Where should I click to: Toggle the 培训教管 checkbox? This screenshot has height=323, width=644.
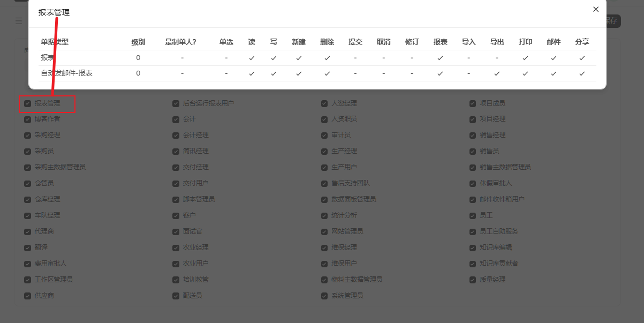click(176, 280)
